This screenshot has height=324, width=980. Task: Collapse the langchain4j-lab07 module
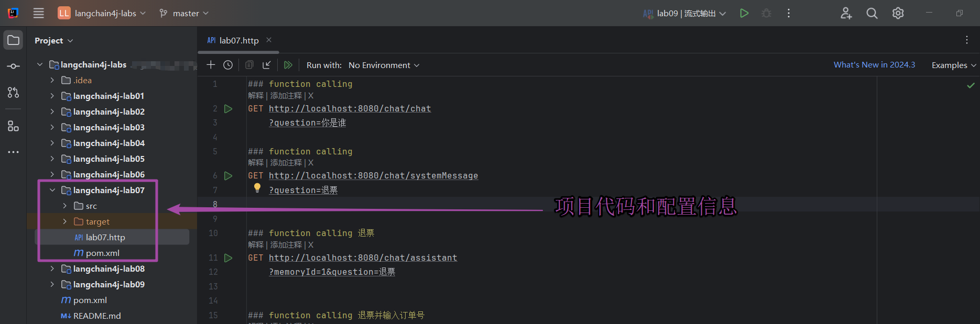tap(52, 190)
